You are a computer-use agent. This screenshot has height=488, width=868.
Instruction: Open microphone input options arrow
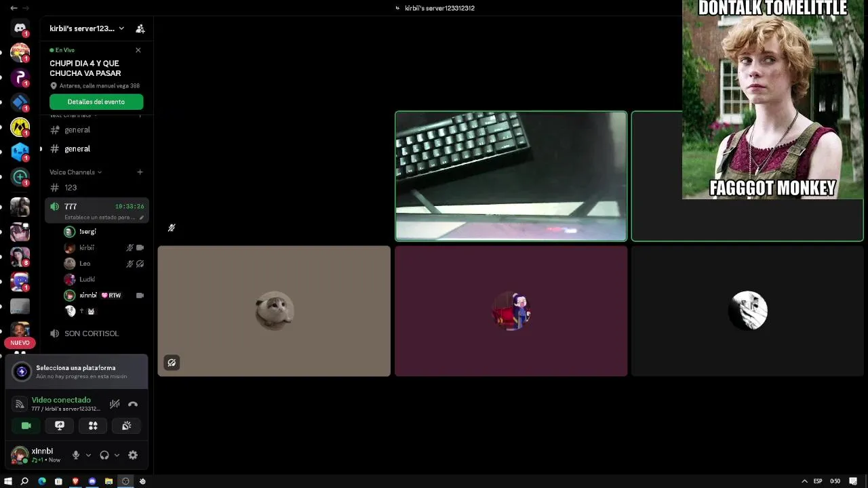tap(88, 455)
